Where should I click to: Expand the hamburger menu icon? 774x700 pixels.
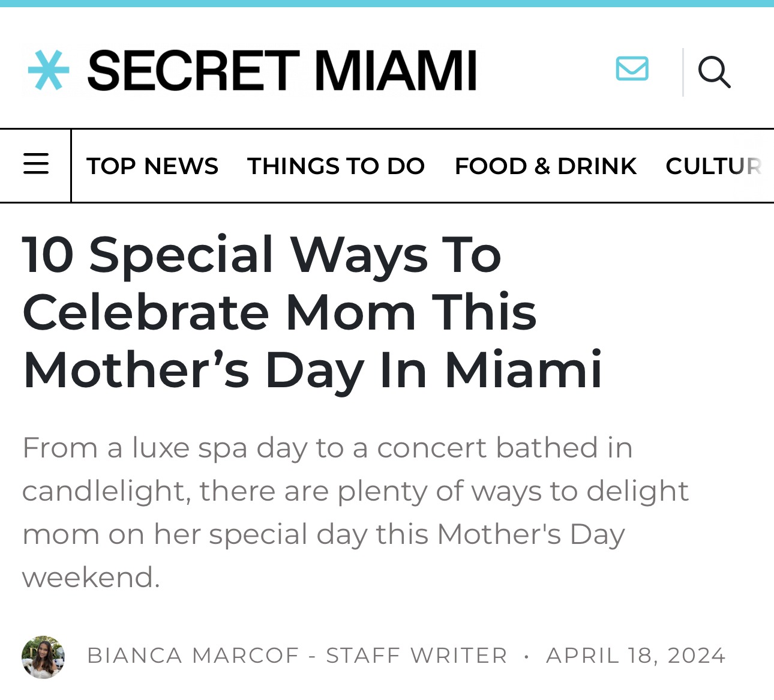(x=36, y=163)
